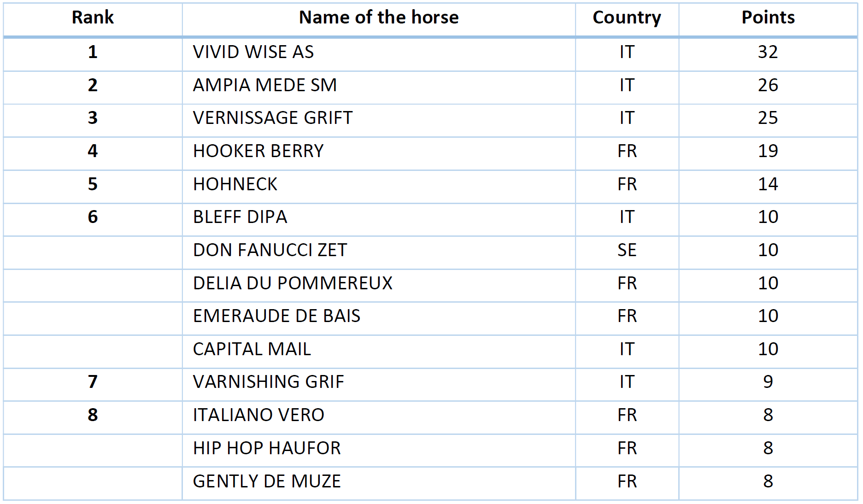Screen dimensions: 863x504
Task: Click the HIP HOP HAUFOR cell
Action: click(x=267, y=448)
